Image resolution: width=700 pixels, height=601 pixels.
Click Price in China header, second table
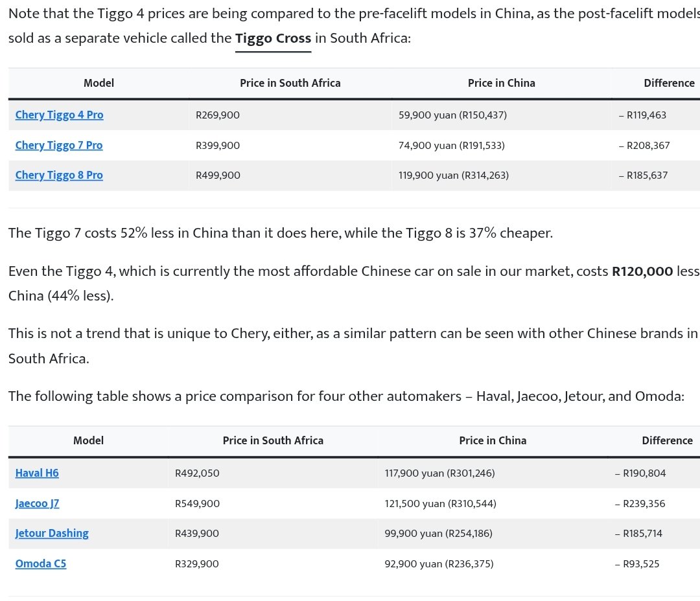[x=493, y=441]
